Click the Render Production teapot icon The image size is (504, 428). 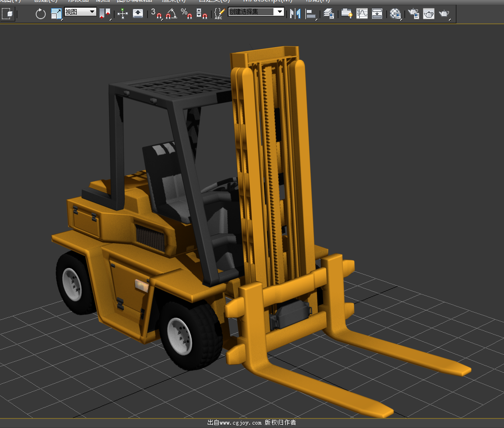point(444,13)
